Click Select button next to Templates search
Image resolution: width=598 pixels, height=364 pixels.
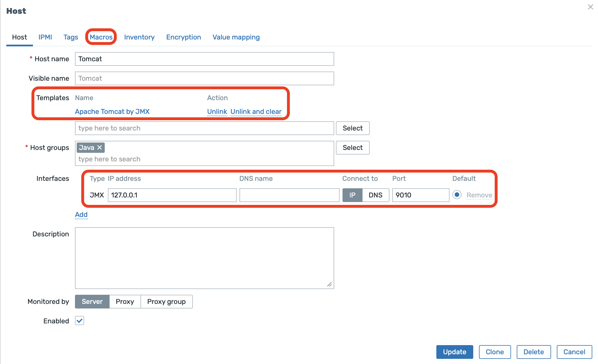[353, 128]
